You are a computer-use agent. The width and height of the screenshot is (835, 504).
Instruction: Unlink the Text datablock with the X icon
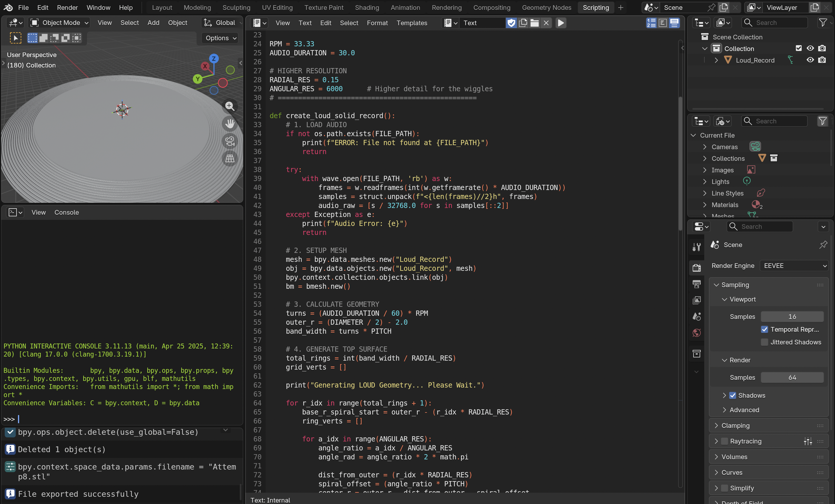546,23
